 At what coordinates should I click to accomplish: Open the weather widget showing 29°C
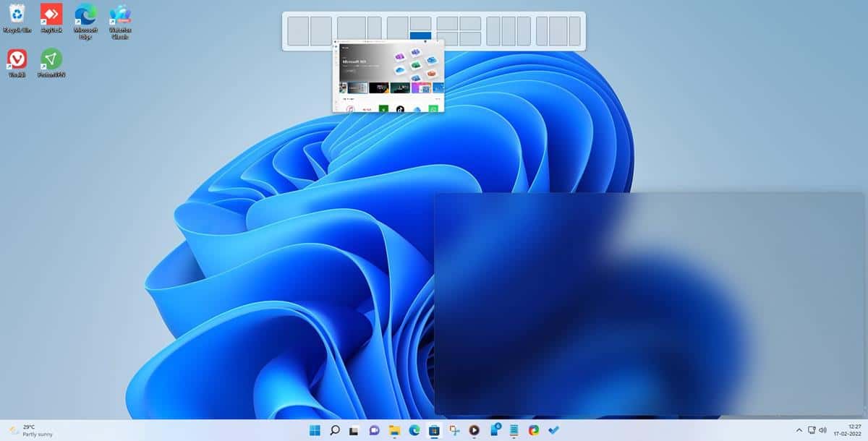point(32,430)
